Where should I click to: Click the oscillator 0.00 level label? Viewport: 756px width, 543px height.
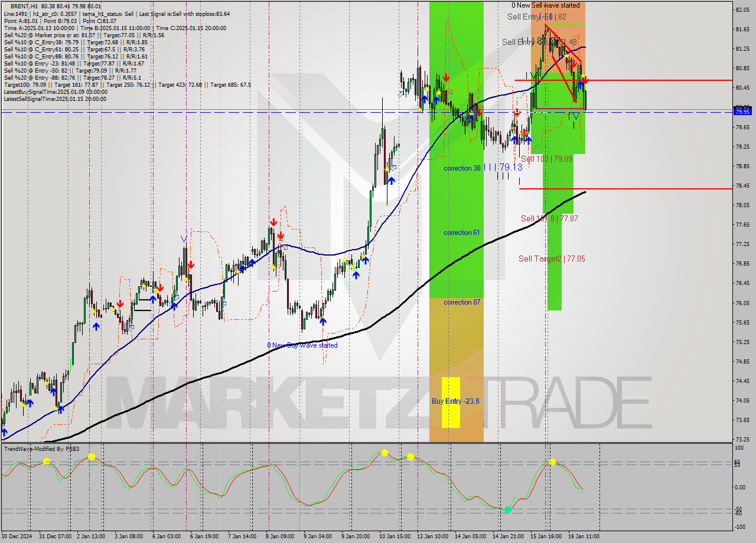741,488
